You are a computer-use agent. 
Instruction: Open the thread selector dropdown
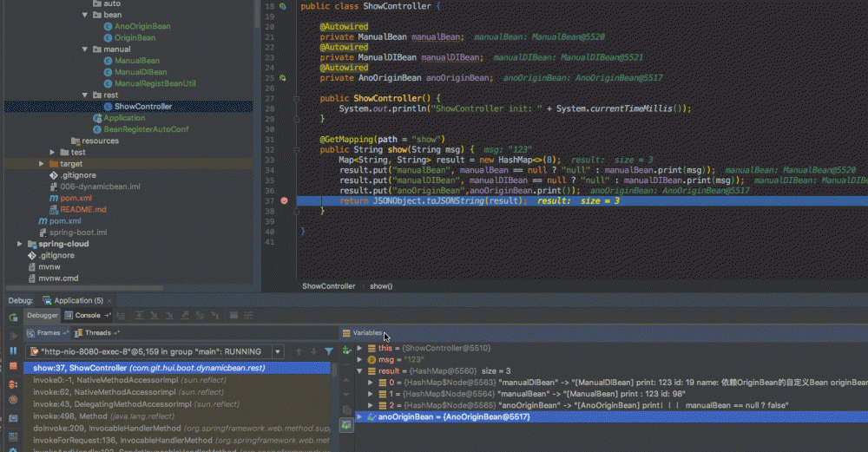(x=278, y=351)
